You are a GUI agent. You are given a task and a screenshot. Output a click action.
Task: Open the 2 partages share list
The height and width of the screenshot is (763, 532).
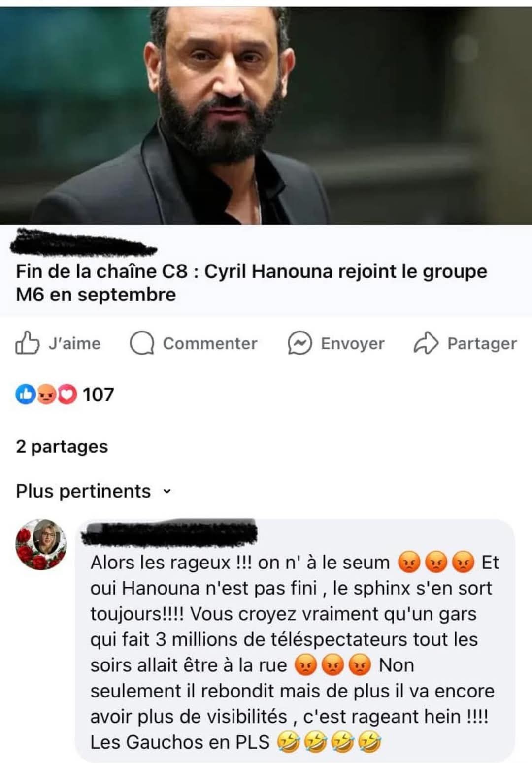tap(62, 446)
